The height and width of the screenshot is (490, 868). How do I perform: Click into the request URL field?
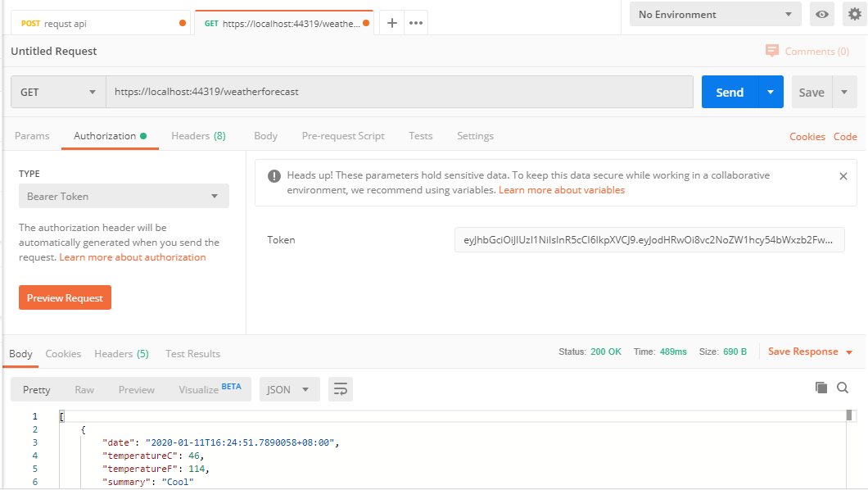(x=400, y=93)
